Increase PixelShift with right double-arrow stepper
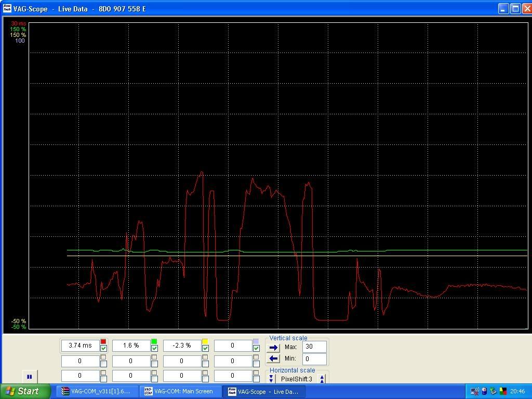 point(322,379)
